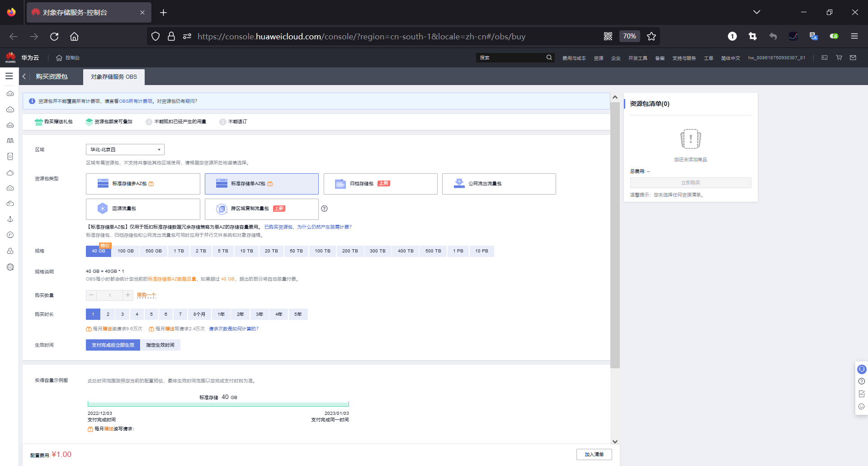This screenshot has height=466, width=868.
Task: Click the translate extension icon
Action: point(814,36)
